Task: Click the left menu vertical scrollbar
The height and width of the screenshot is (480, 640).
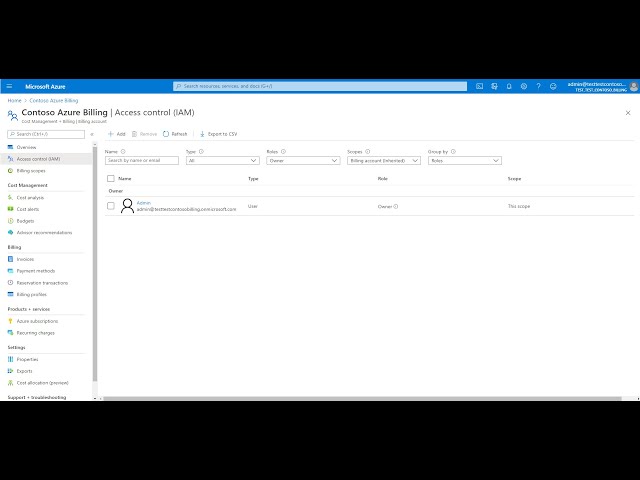Action: click(95, 264)
